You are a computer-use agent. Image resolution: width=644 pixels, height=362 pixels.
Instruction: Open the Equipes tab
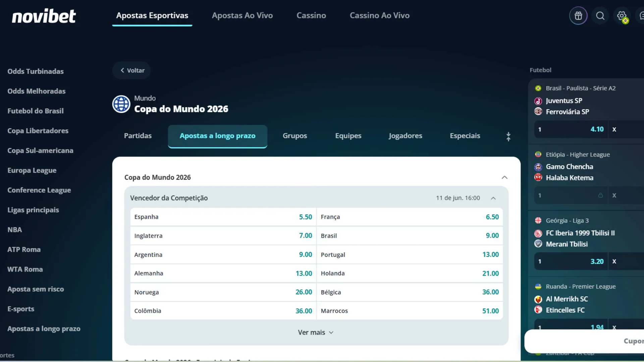348,136
